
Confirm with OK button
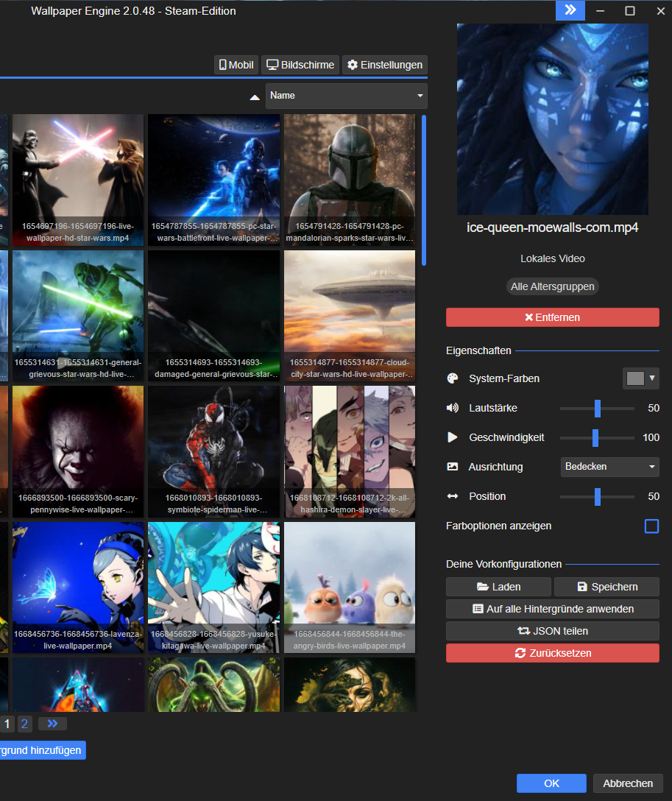[551, 783]
